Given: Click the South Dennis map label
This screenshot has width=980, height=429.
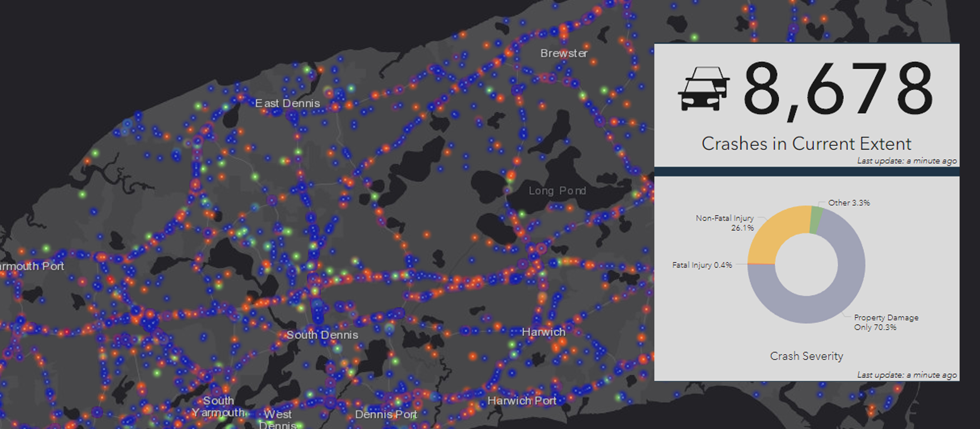Looking at the screenshot, I should click(322, 335).
